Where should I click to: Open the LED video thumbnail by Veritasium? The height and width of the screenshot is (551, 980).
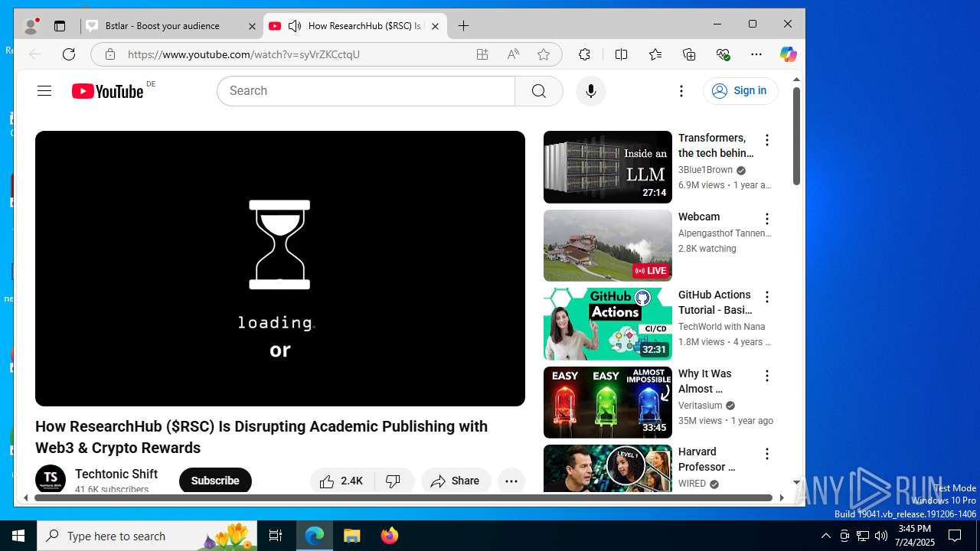tap(608, 403)
